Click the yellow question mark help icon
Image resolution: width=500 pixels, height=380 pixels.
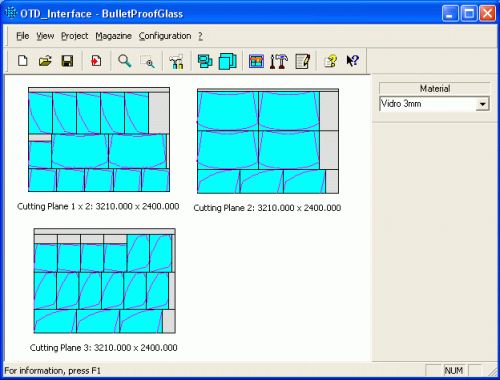[x=331, y=61]
